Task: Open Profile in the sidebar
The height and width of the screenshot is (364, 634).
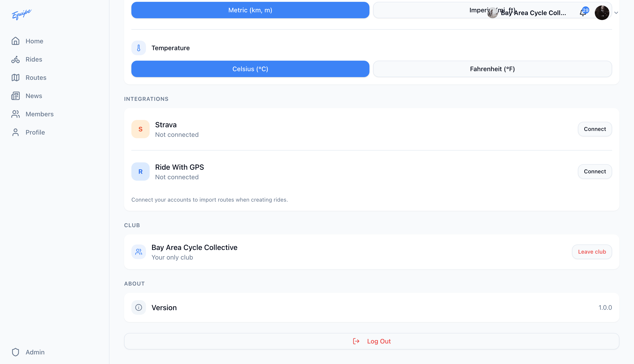Action: [x=35, y=132]
